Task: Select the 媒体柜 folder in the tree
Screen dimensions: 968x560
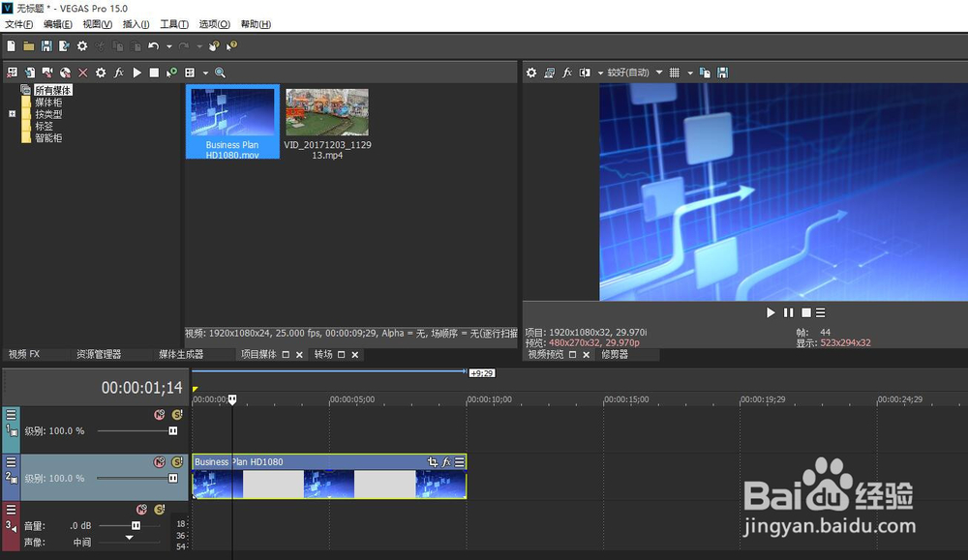Action: tap(48, 103)
